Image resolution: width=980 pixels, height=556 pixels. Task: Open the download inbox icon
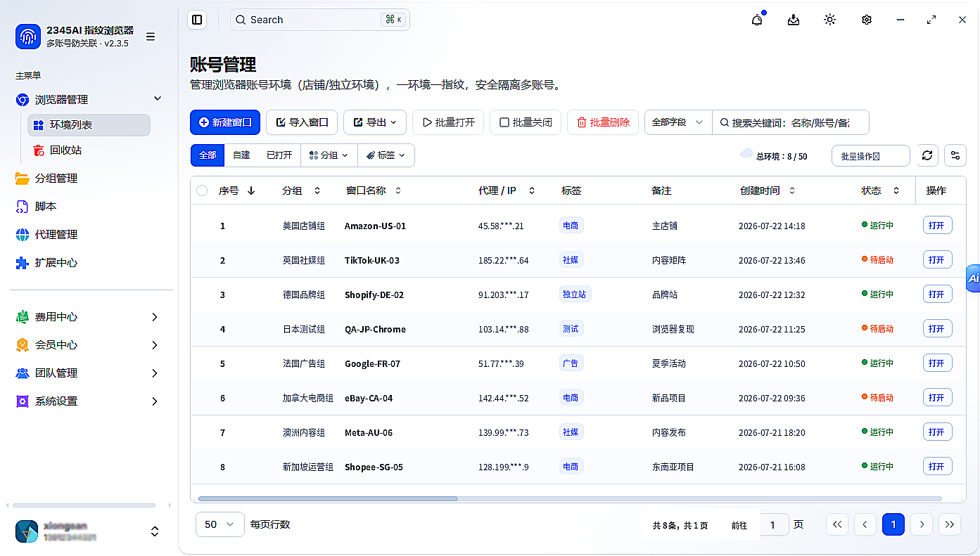pos(794,20)
